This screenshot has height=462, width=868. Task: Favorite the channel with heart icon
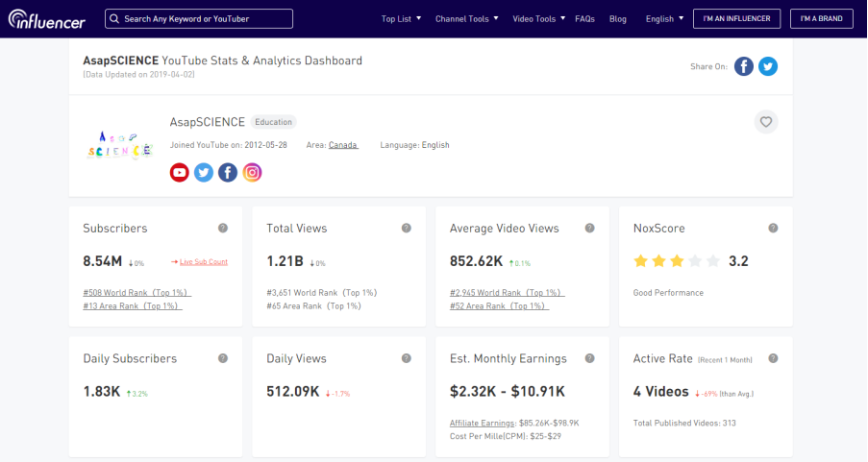coord(766,122)
